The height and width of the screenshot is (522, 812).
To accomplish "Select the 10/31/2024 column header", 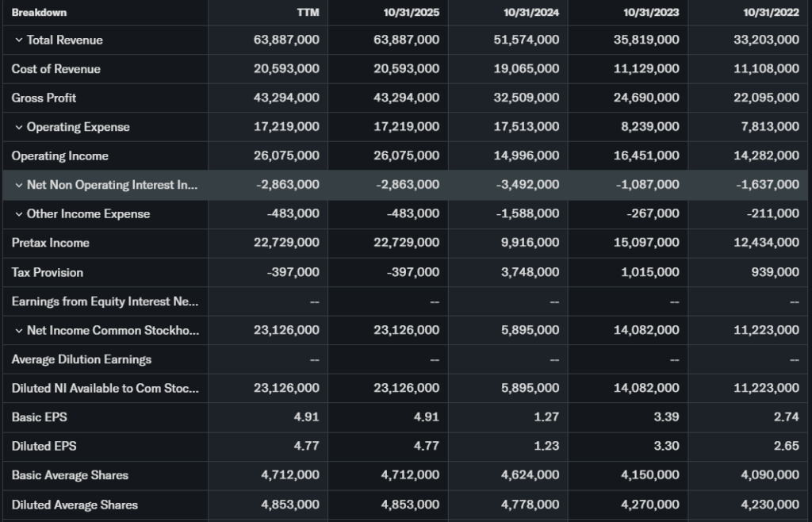I will (530, 13).
